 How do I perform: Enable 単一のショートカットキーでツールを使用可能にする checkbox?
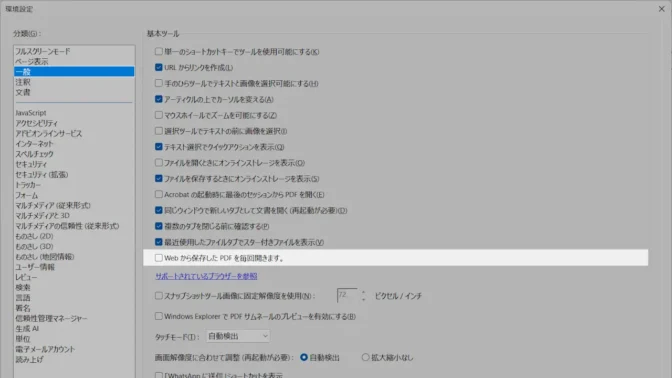point(159,51)
